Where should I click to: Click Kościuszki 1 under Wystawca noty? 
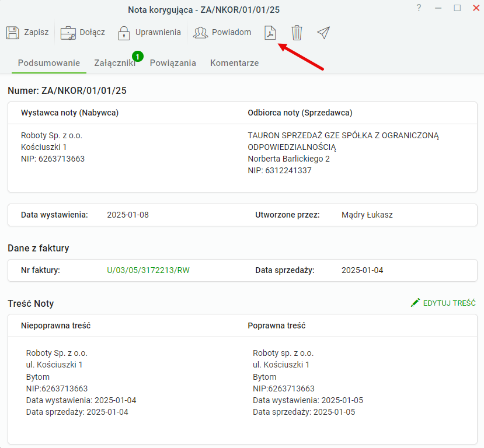coord(44,147)
